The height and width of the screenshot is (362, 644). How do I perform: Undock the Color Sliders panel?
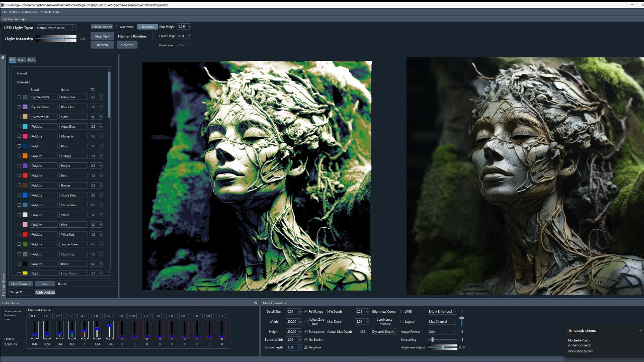[256, 303]
